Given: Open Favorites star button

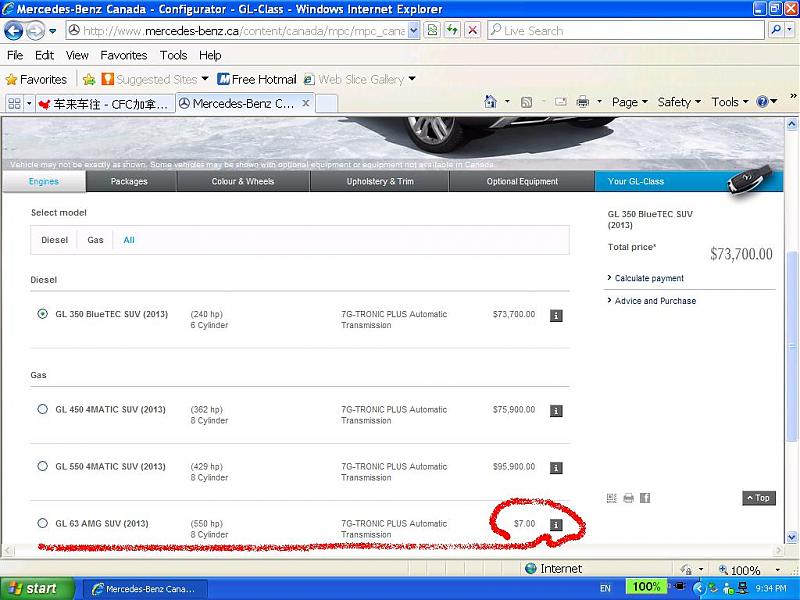Looking at the screenshot, I should [36, 80].
